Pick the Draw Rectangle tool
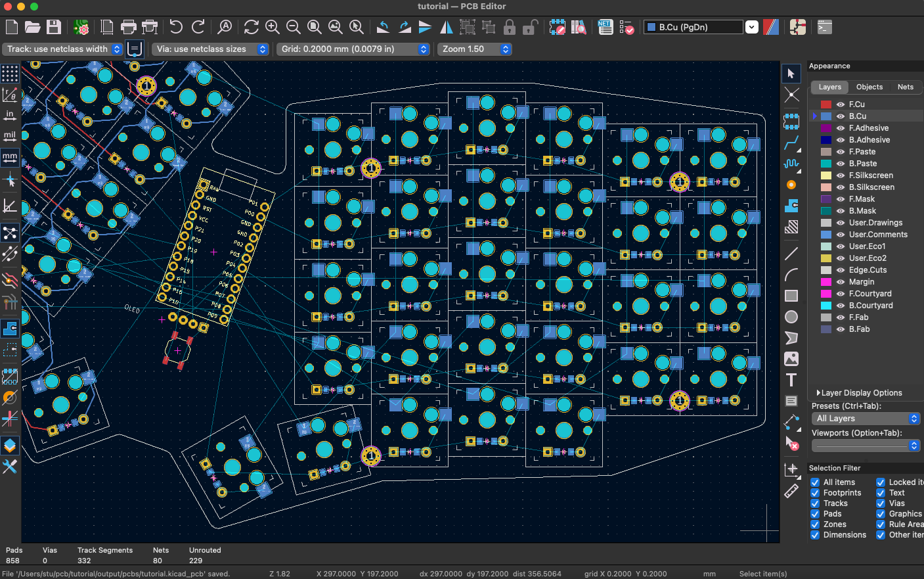Image resolution: width=924 pixels, height=579 pixels. pos(791,295)
